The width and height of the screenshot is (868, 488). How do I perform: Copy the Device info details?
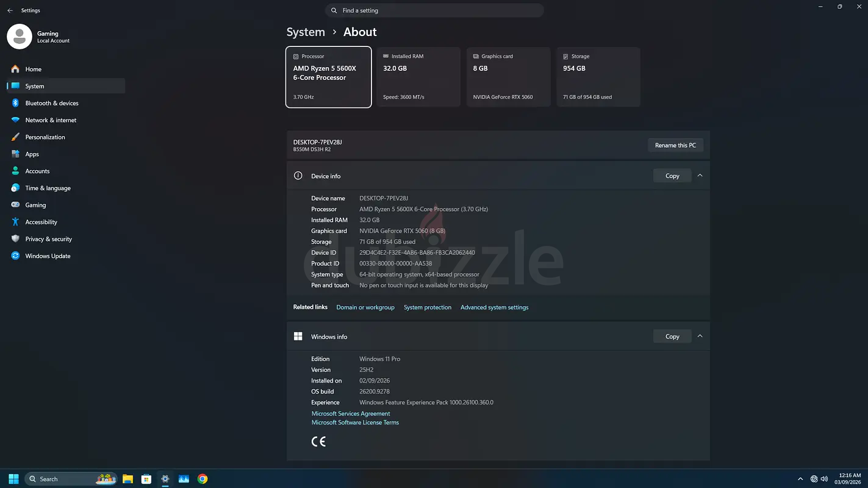click(x=672, y=176)
